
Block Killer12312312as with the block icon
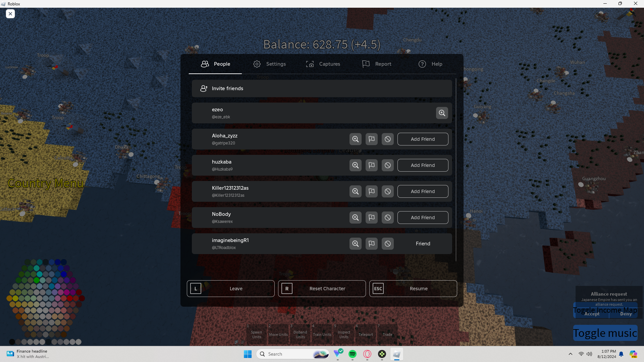(x=387, y=191)
